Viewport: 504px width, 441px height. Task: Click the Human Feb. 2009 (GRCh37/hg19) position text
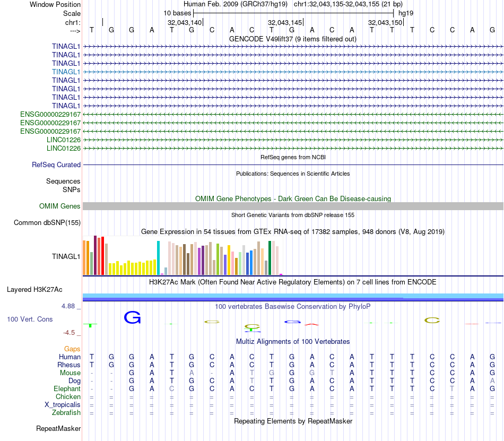[x=235, y=4]
